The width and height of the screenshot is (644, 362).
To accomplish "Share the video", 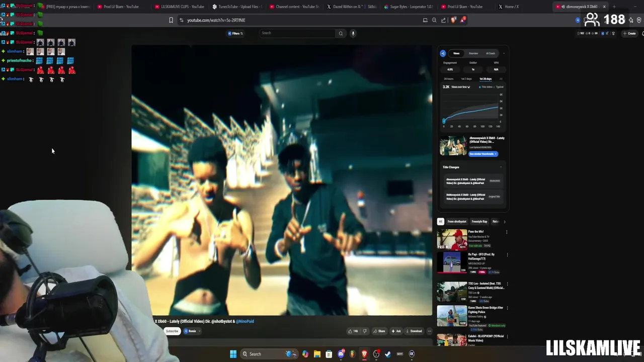I will (x=379, y=331).
